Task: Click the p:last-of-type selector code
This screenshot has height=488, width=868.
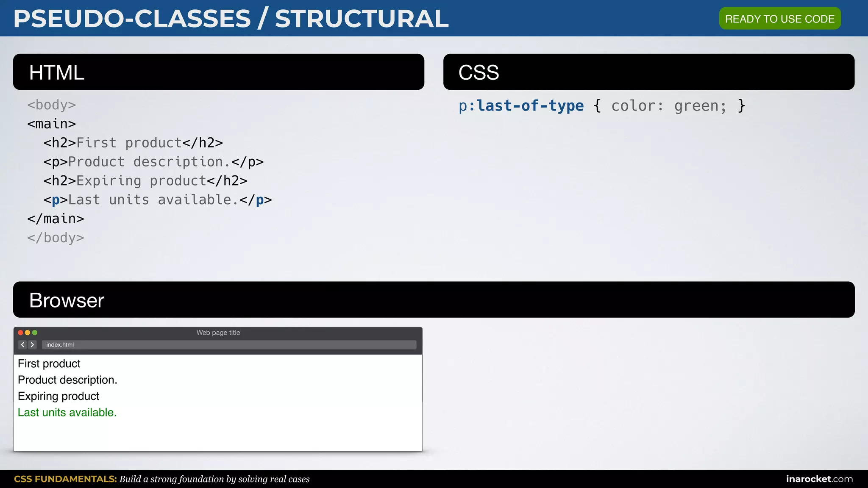Action: (521, 105)
